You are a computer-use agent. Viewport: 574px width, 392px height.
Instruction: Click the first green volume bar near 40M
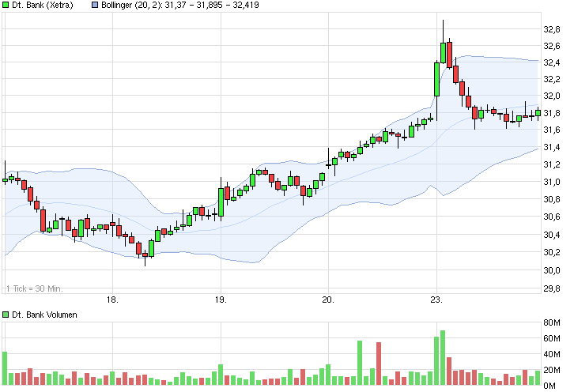click(x=5, y=368)
